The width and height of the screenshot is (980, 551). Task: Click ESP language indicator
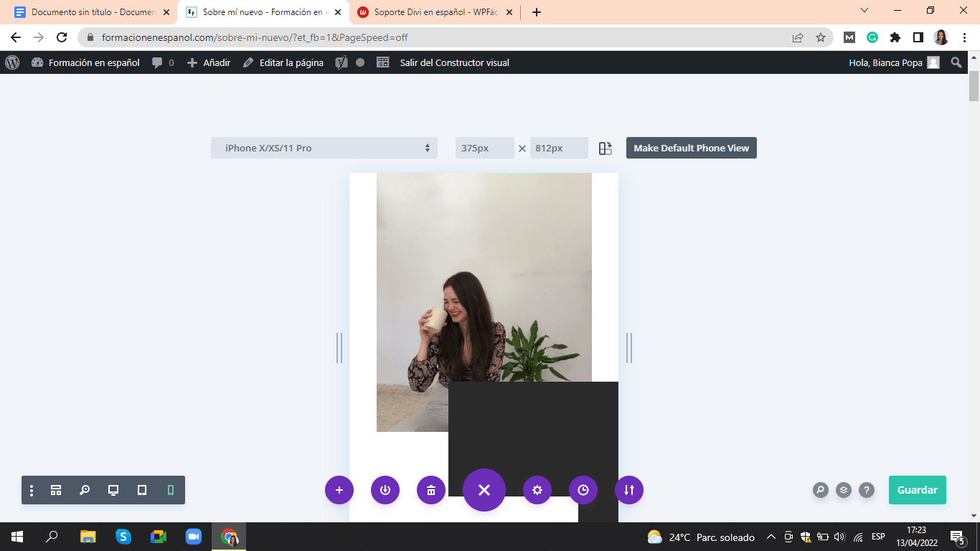pyautogui.click(x=878, y=537)
